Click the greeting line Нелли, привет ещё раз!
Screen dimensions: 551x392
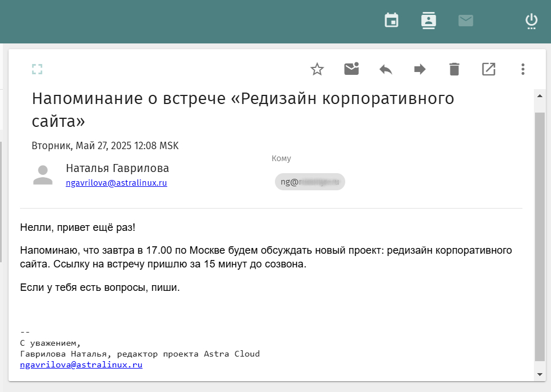[78, 227]
